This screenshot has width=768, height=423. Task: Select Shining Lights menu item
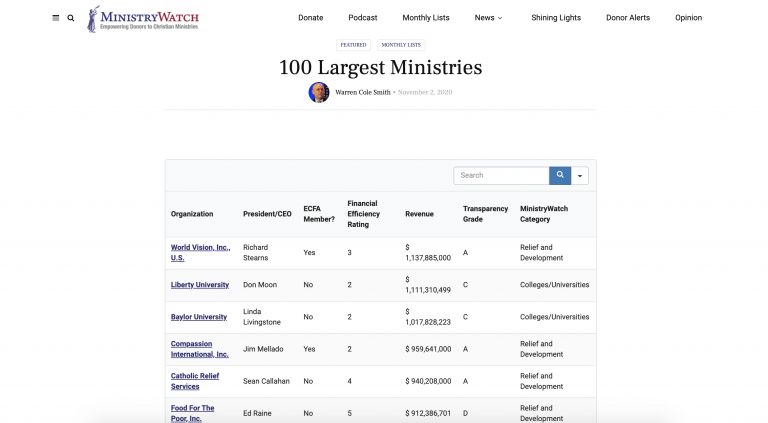pos(556,18)
